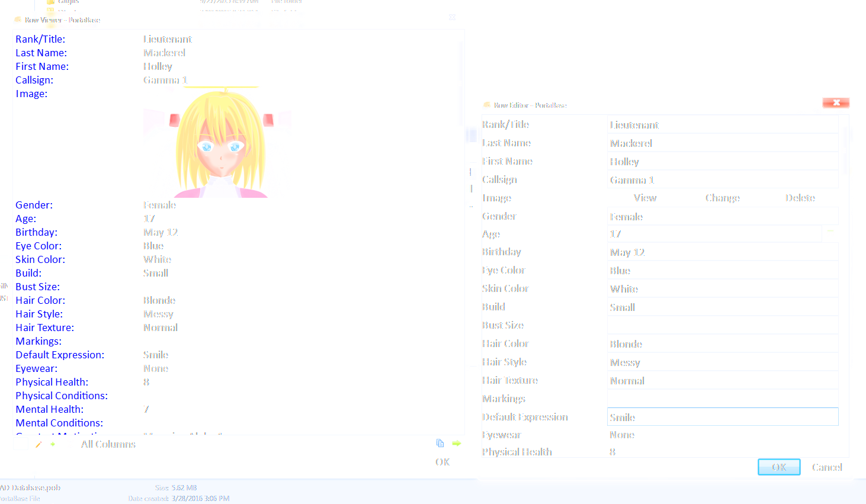Click the 'Database.pob' file name in Explorer details
The image size is (866, 504).
36,488
